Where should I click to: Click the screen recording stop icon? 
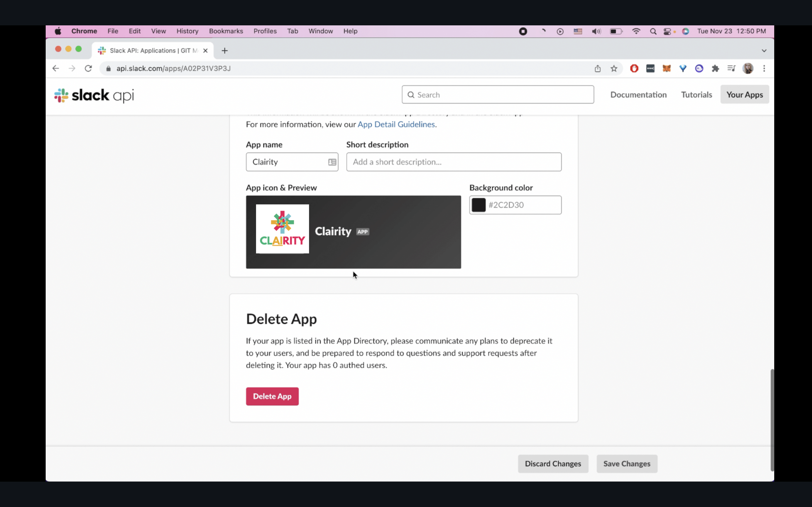click(523, 31)
